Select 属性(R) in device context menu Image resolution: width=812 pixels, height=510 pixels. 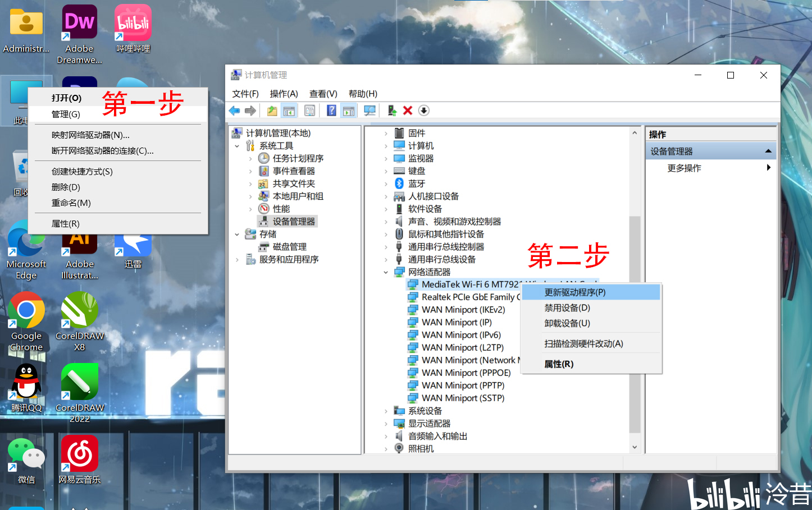(x=591, y=364)
